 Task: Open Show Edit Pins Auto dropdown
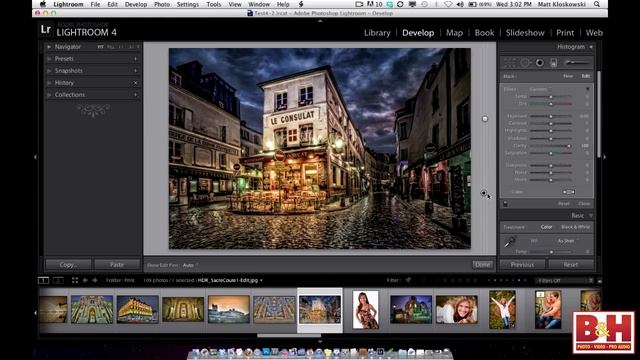tap(190, 265)
